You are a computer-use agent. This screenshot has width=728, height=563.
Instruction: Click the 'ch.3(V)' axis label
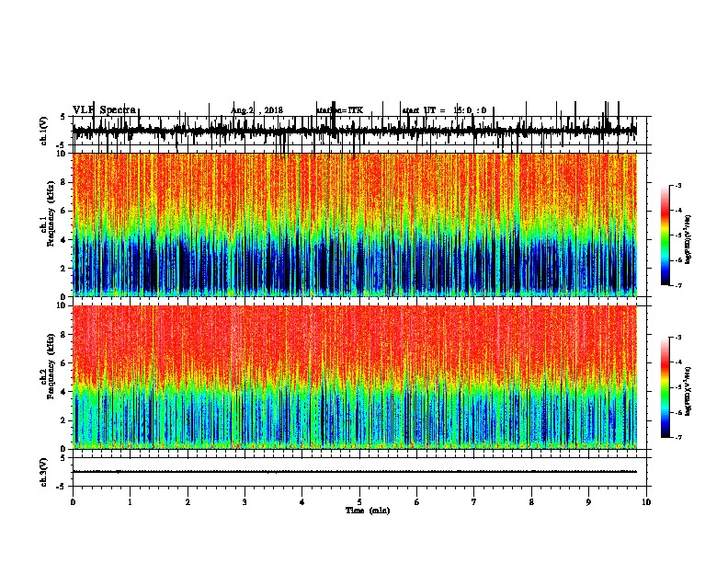pos(43,472)
